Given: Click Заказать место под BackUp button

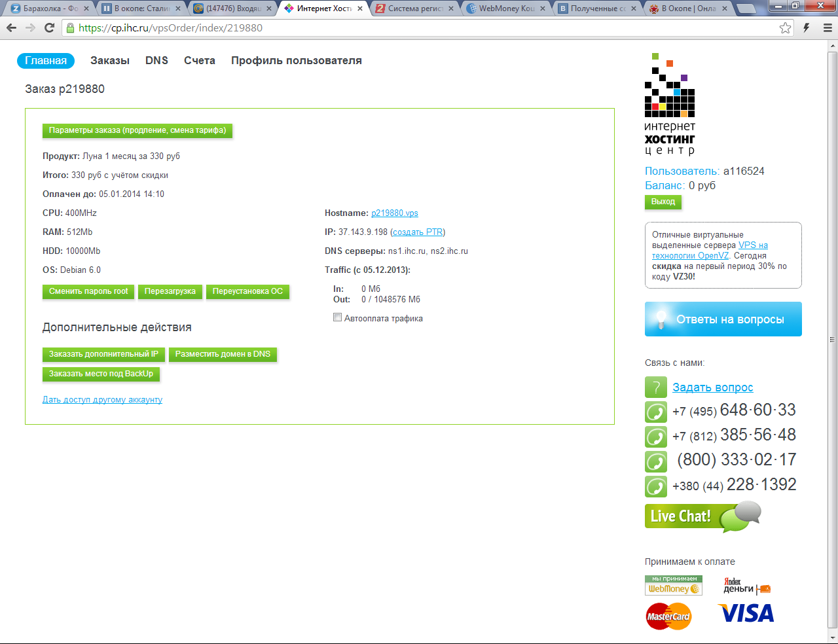Looking at the screenshot, I should (101, 374).
